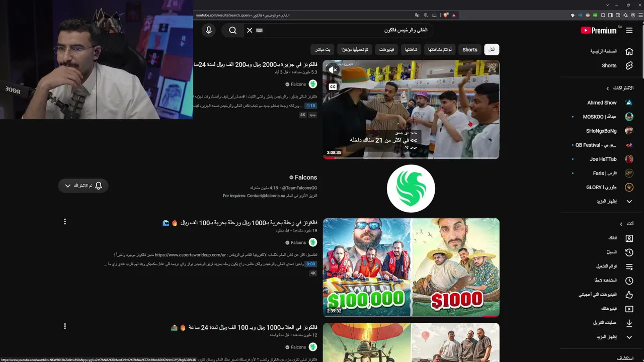Open the hot-air balloon video thumbnail
The image size is (644, 362).
pyautogui.click(x=411, y=342)
